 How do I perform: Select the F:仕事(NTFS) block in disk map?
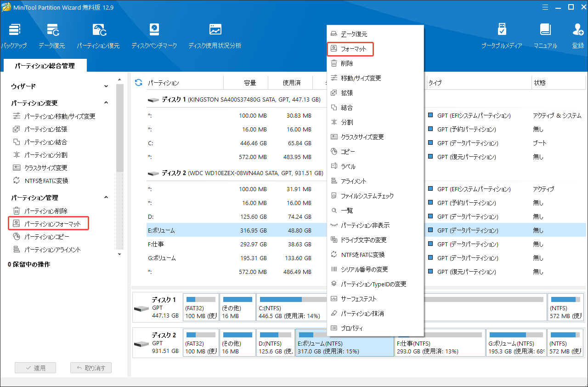(x=439, y=342)
